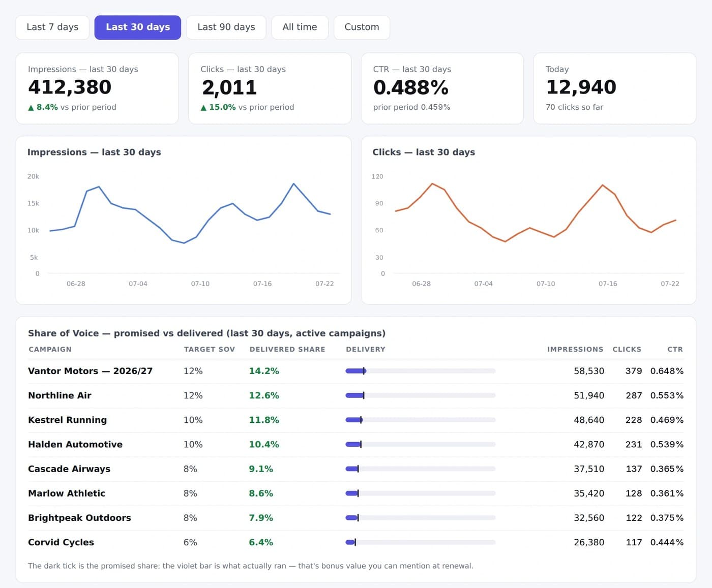Switch to Last 90 days range
The image size is (712, 588).
click(226, 27)
